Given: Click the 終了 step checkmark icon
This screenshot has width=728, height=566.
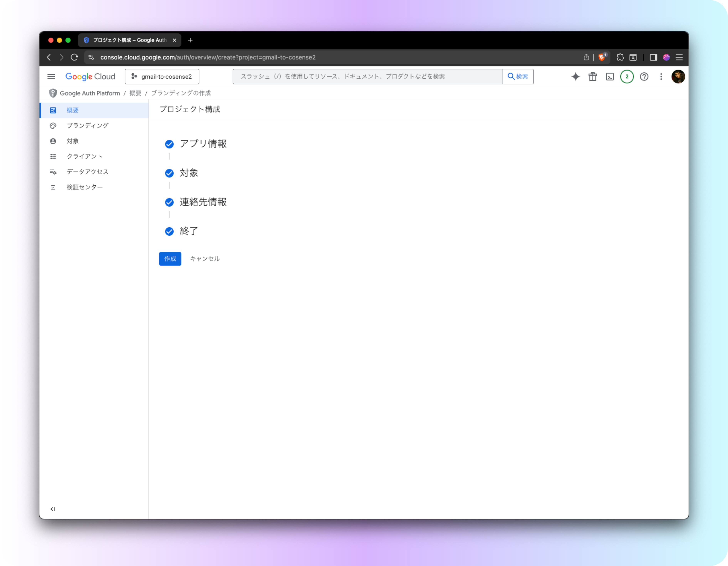Looking at the screenshot, I should coord(169,231).
